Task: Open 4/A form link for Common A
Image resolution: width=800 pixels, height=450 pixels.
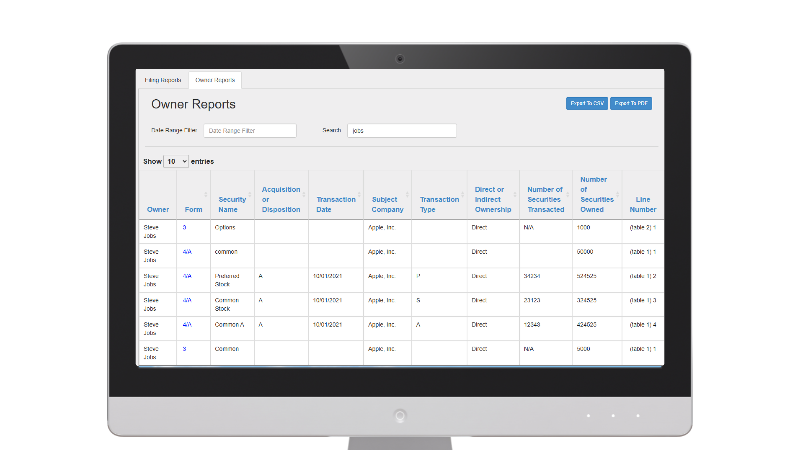Action: [187, 324]
